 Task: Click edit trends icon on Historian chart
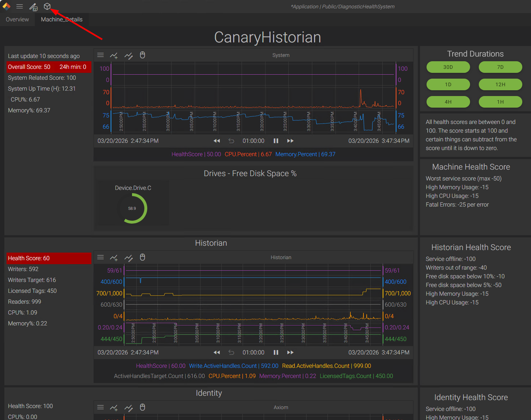(128, 258)
